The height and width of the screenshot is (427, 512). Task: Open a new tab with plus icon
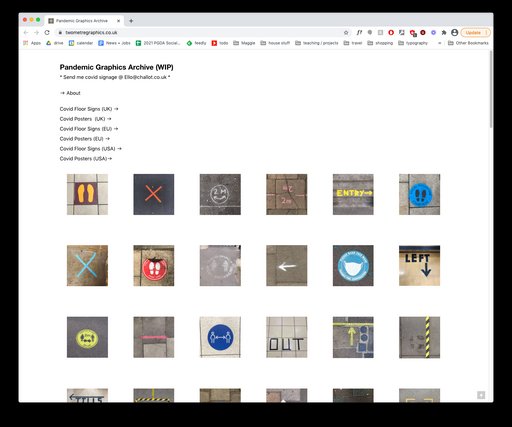pos(131,21)
